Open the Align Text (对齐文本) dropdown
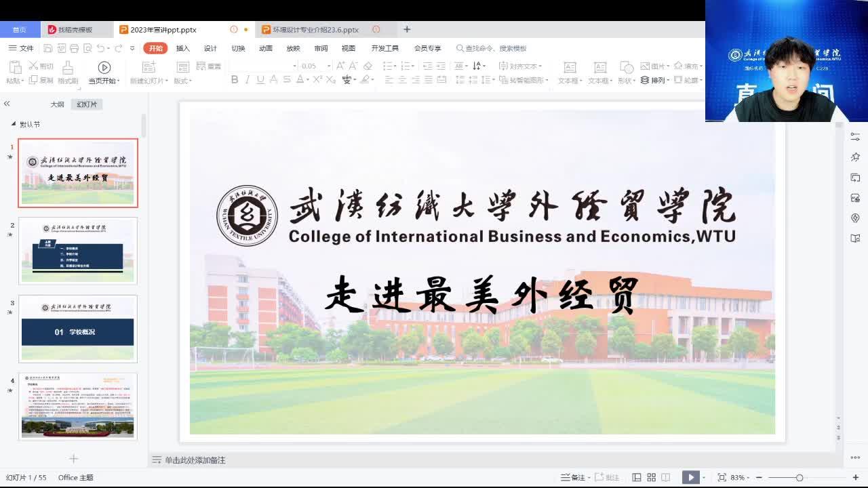 coord(520,66)
